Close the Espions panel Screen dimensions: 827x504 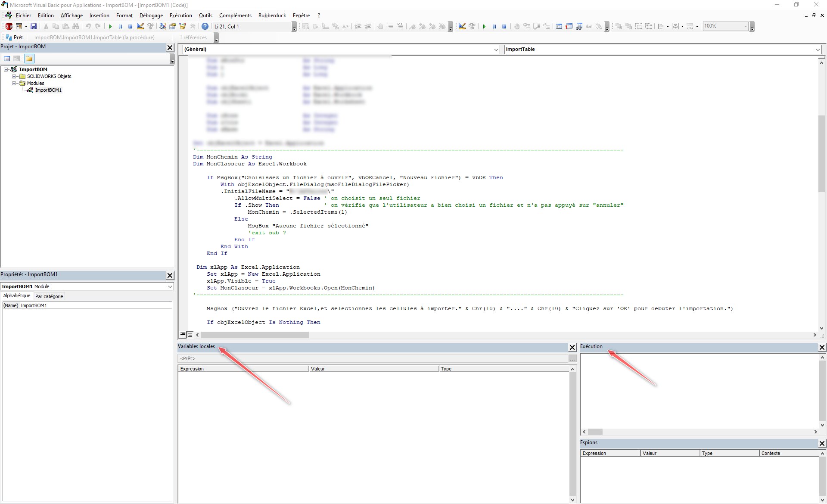[822, 443]
